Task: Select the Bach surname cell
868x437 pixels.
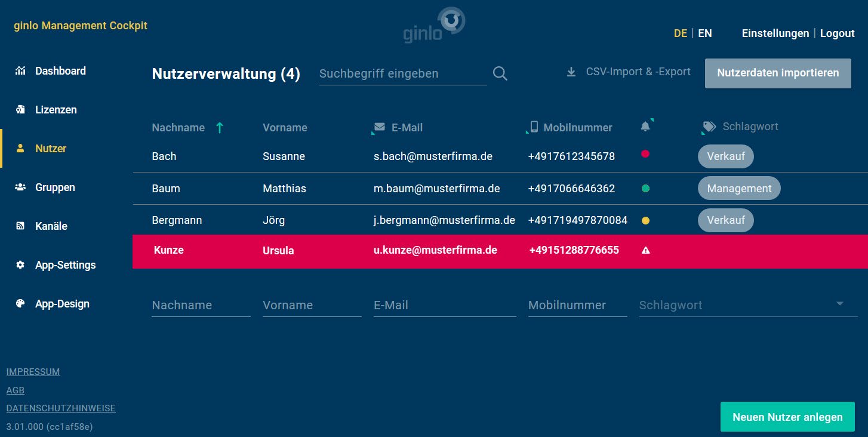Action: click(164, 156)
